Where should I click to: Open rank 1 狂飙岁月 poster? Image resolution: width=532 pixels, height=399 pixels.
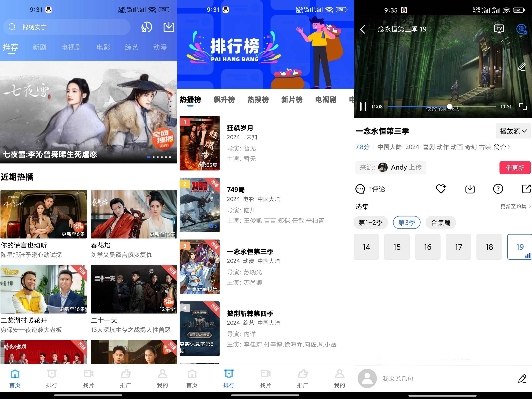click(200, 143)
